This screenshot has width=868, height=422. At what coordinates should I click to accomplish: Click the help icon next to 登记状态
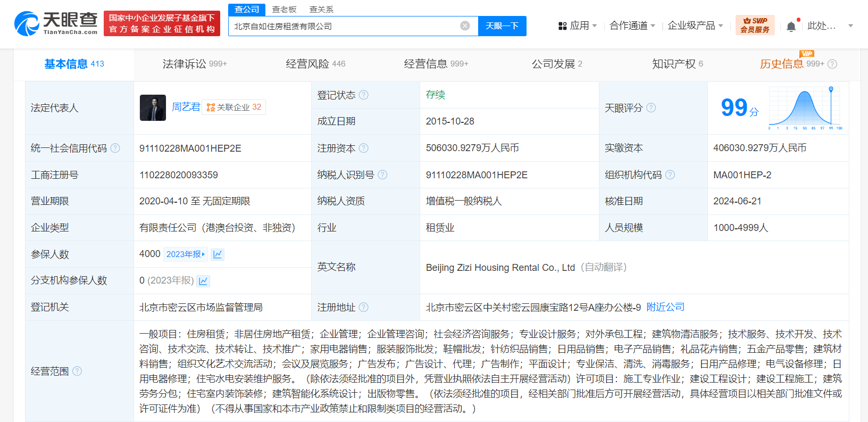tap(364, 95)
